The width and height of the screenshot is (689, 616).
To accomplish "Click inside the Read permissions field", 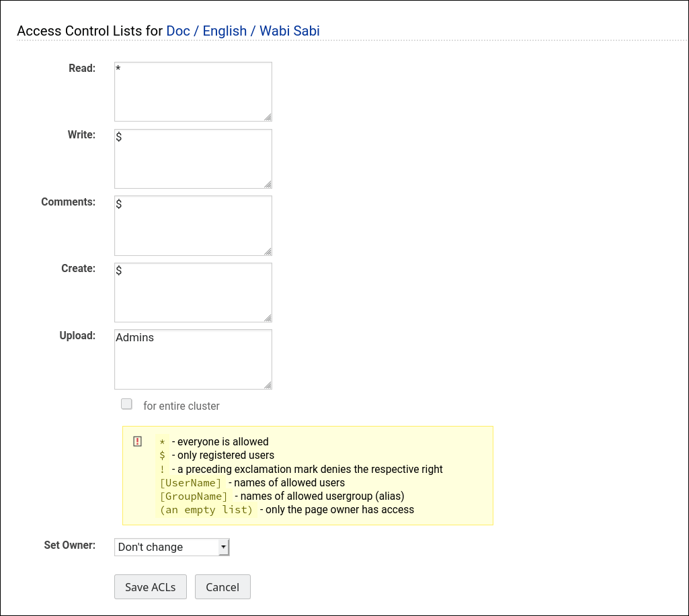I will click(x=193, y=91).
